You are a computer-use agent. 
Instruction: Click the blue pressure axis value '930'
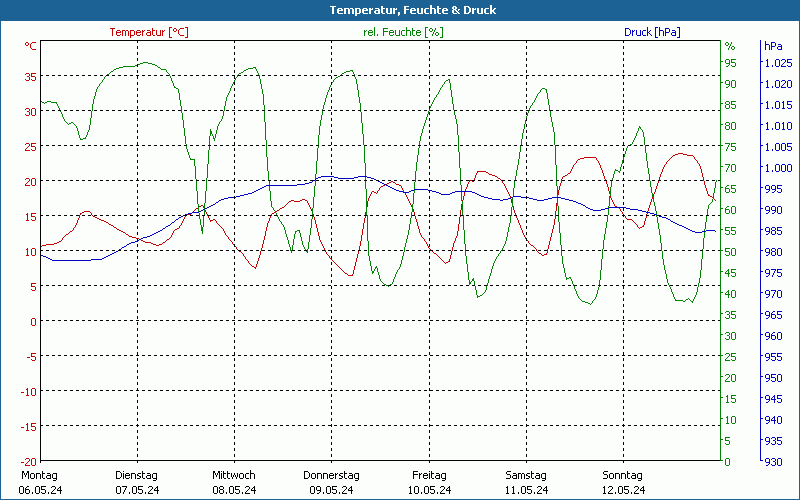[773, 462]
